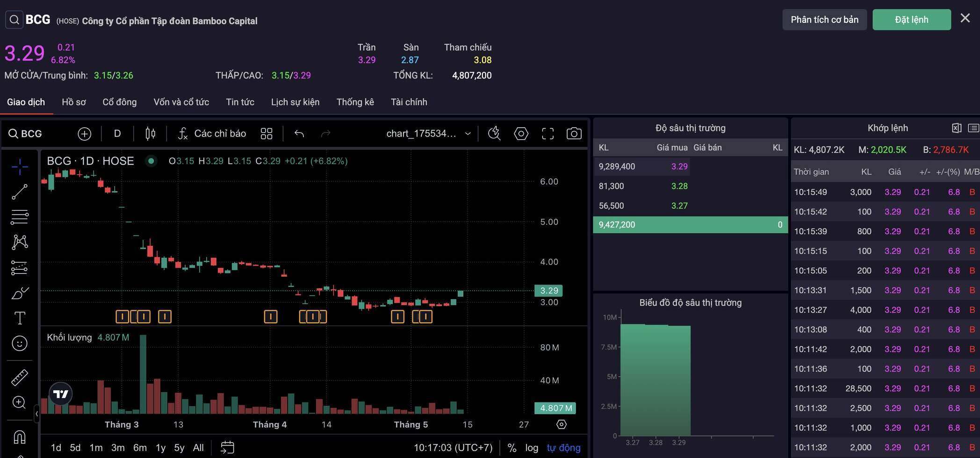
Task: Open chart settings via the gear icon
Action: (x=521, y=133)
